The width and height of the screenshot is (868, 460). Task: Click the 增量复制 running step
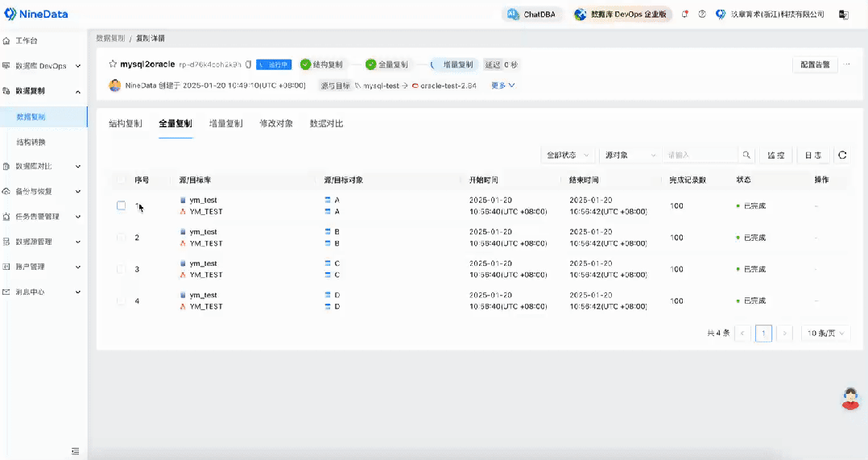pos(454,64)
